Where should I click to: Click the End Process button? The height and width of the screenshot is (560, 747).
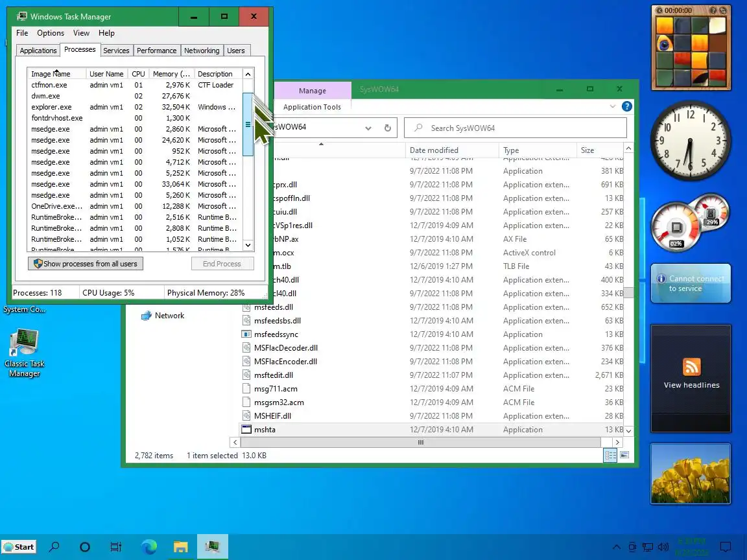coord(222,264)
